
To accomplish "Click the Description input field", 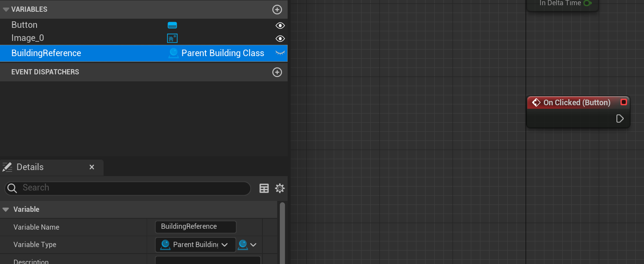I will click(208, 261).
